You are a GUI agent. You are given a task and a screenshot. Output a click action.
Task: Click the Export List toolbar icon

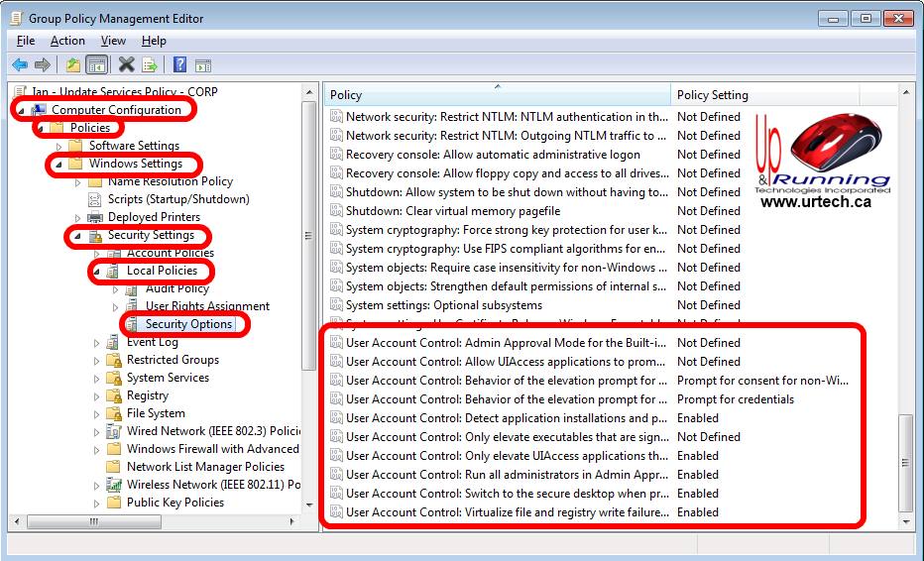[x=150, y=65]
